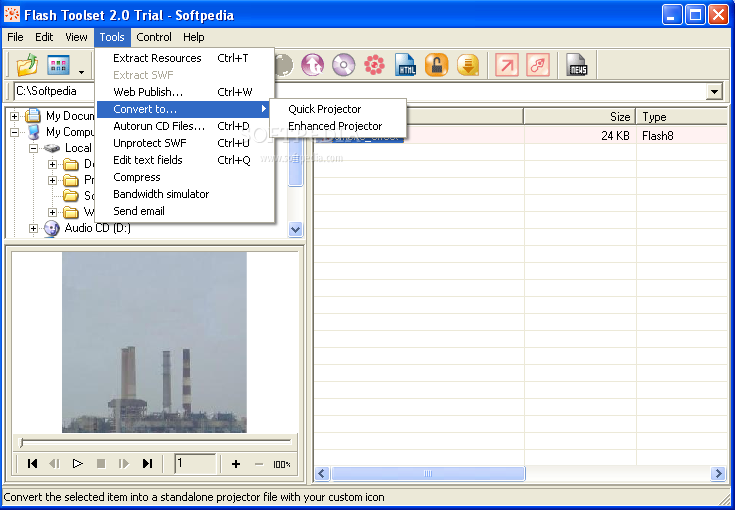Choose Compress from the Tools menu

(x=185, y=177)
